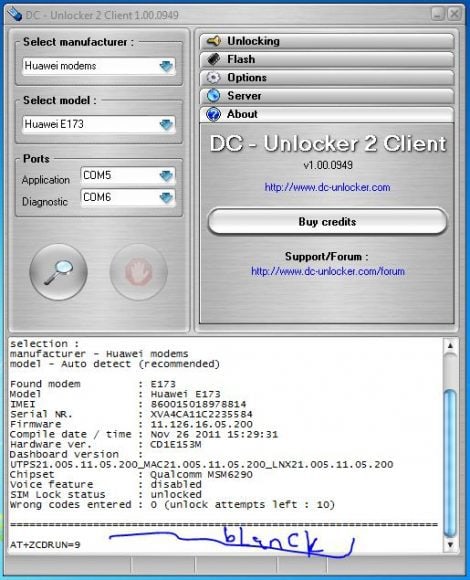Click the hardware version CD1E153M

[x=176, y=444]
